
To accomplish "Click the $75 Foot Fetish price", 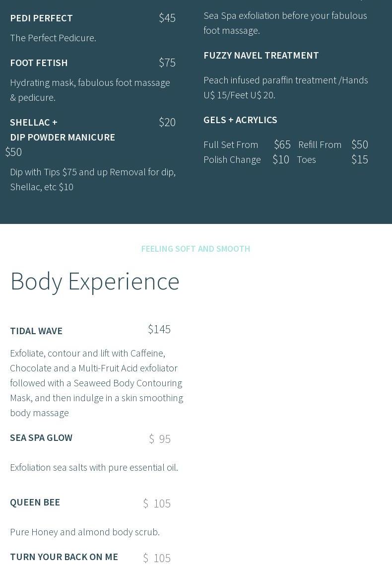I will (167, 63).
